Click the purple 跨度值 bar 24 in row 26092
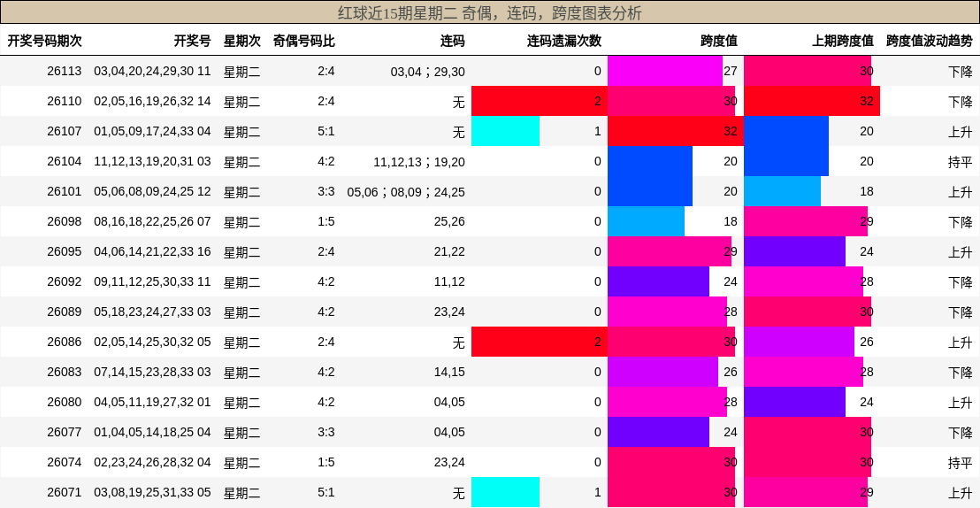Image resolution: width=980 pixels, height=508 pixels. coord(658,281)
